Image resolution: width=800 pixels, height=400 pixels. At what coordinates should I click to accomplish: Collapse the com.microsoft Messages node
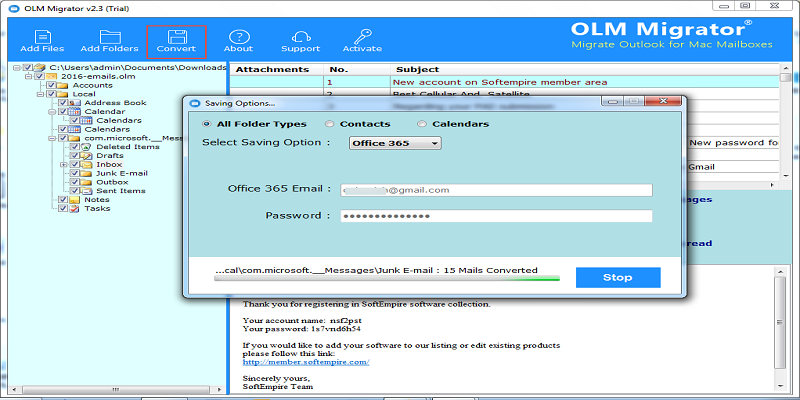click(52, 138)
